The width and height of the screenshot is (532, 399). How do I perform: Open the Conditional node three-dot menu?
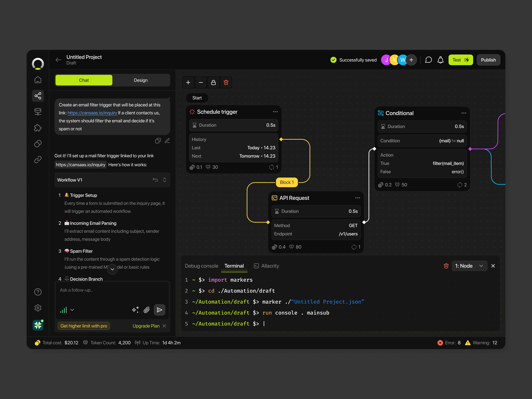pos(464,113)
